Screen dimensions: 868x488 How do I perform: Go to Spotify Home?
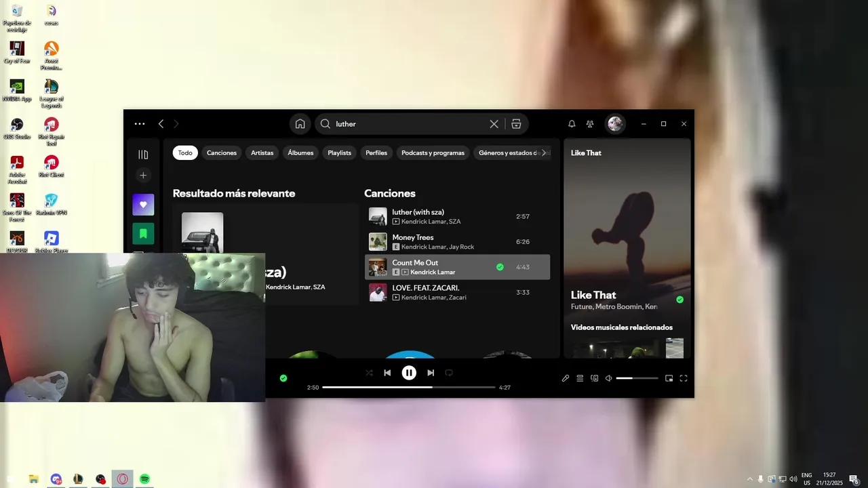click(300, 124)
